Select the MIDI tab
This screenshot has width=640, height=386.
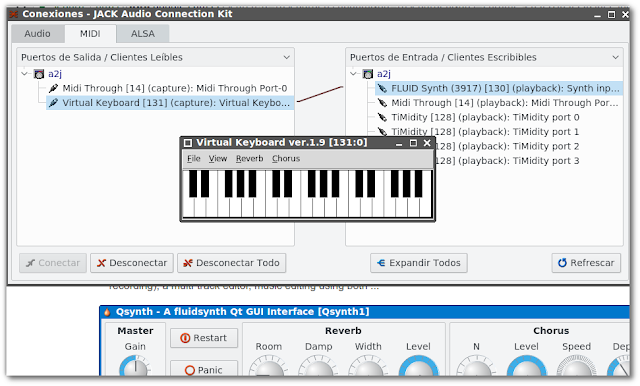pyautogui.click(x=90, y=34)
